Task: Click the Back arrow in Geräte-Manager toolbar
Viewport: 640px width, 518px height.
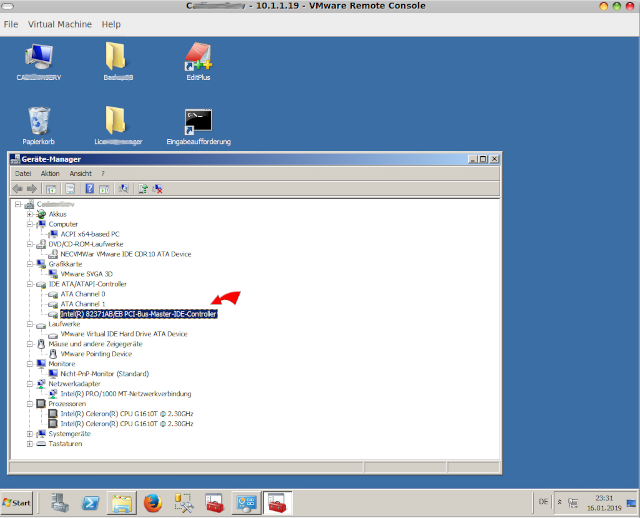Action: pyautogui.click(x=18, y=189)
